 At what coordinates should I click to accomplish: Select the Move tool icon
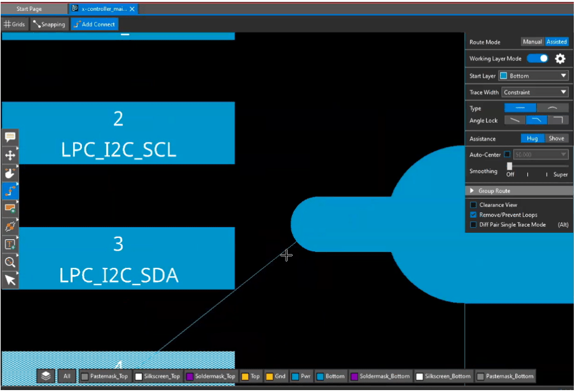click(10, 155)
